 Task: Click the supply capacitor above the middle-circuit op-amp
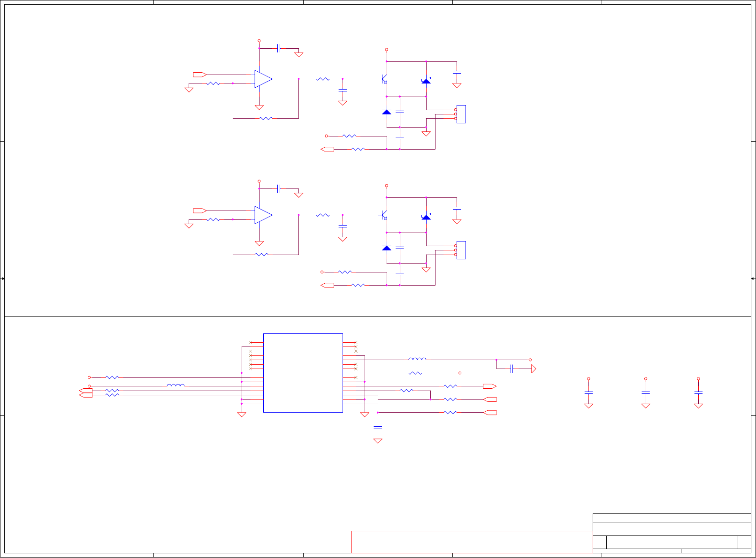[279, 189]
